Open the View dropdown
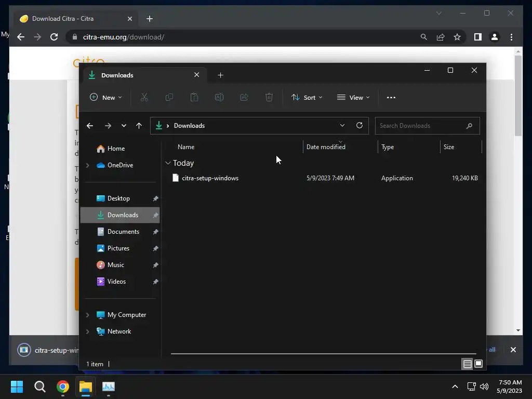This screenshot has height=399, width=532. 353,97
